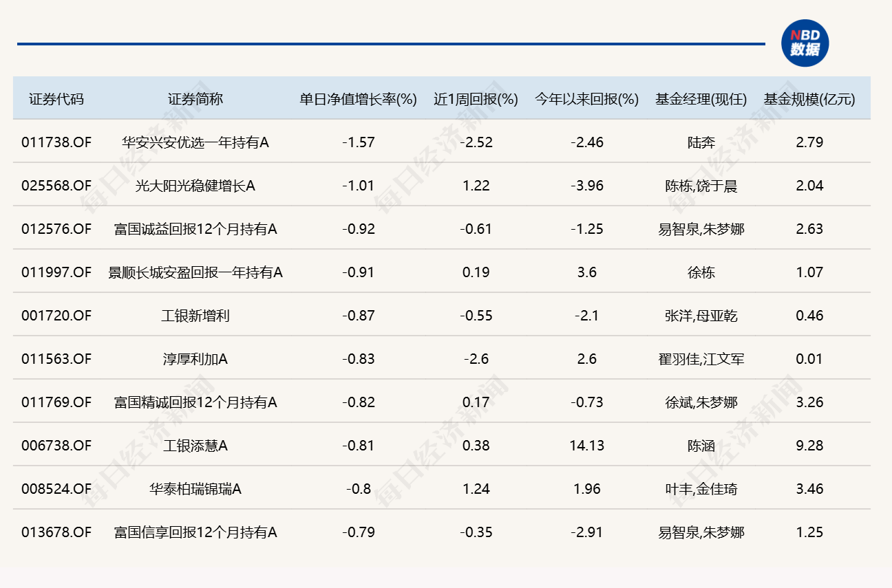Click the 近1周回报(%) column header
The height and width of the screenshot is (588, 892).
tap(476, 99)
